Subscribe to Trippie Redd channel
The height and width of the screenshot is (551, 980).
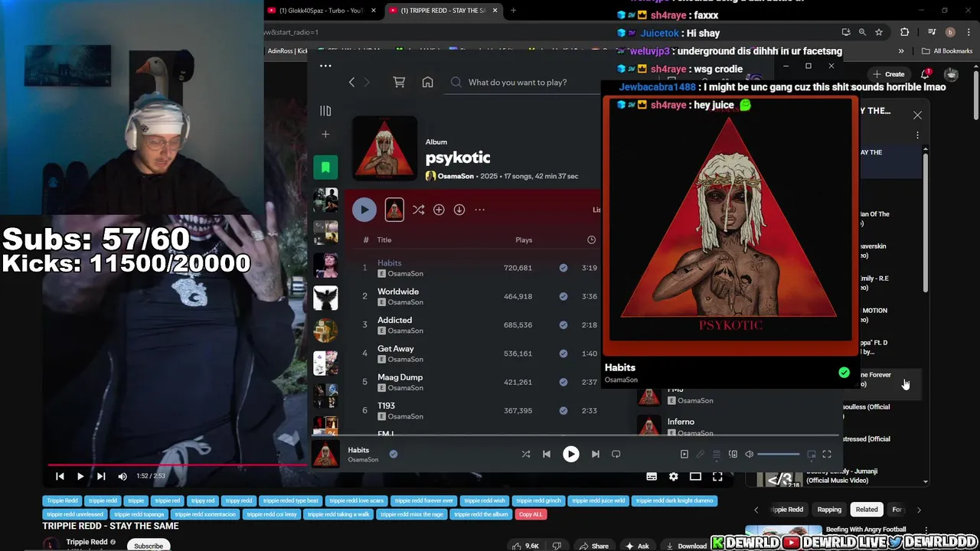click(149, 546)
